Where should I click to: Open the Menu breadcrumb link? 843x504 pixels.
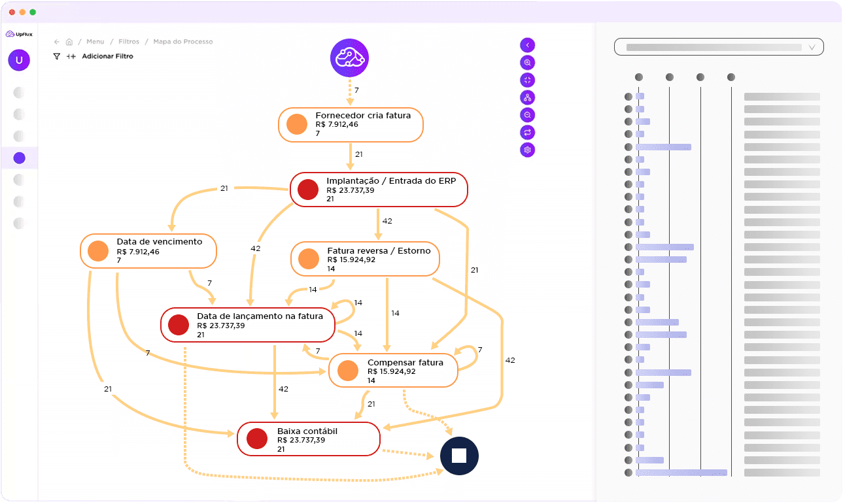pyautogui.click(x=95, y=41)
